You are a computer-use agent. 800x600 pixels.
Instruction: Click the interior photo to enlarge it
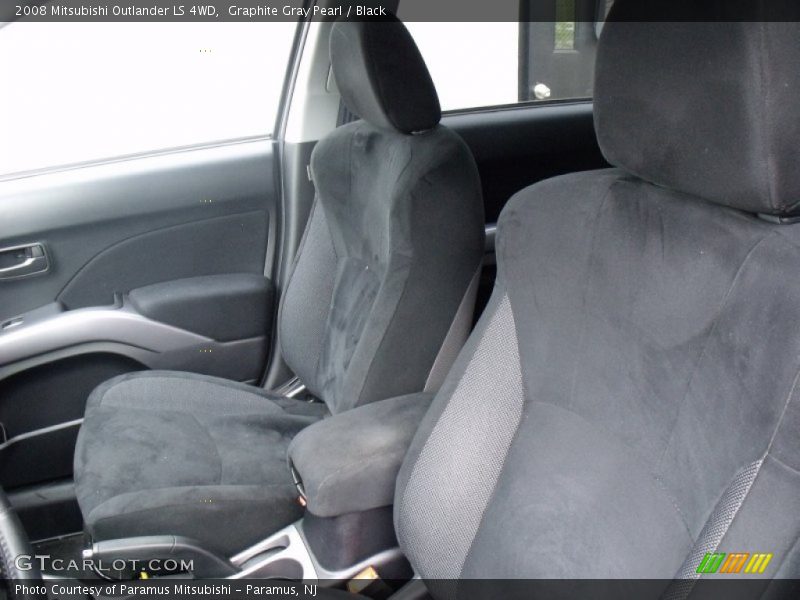click(400, 300)
